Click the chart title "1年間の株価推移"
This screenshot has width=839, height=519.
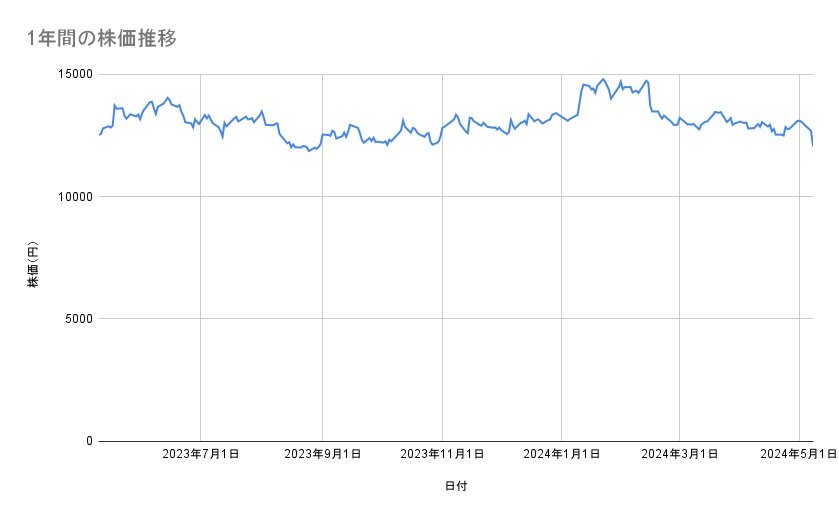coord(102,39)
